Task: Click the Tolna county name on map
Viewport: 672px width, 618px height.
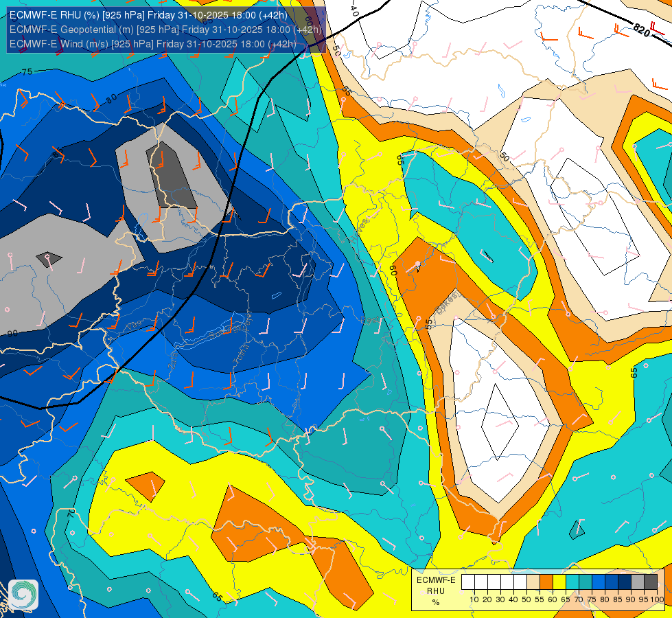Action: pos(241,354)
